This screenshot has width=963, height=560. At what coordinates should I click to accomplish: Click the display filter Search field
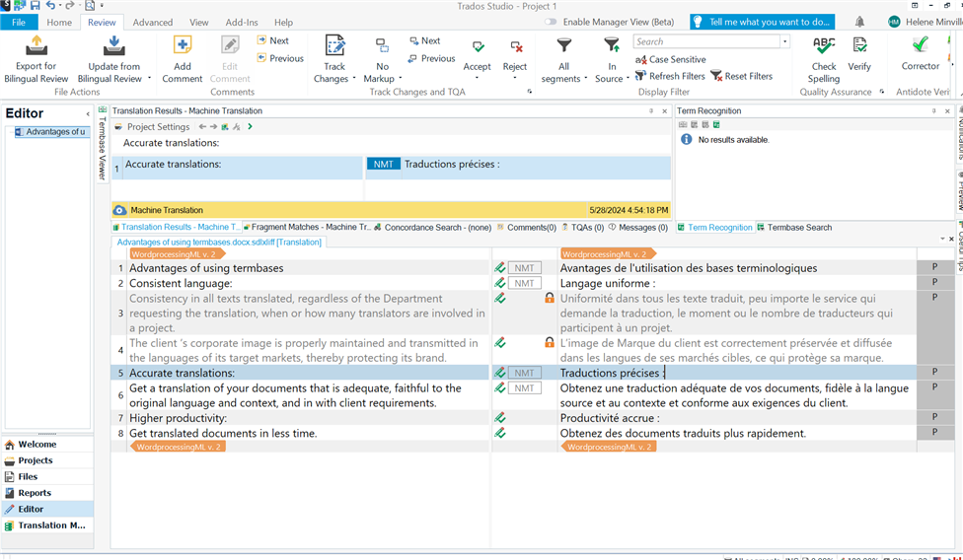coord(706,41)
